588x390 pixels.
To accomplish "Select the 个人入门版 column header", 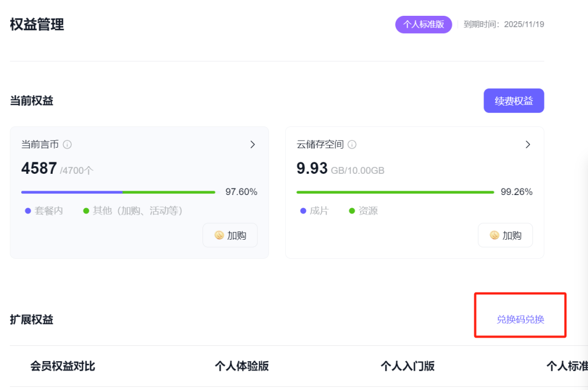I will click(407, 366).
